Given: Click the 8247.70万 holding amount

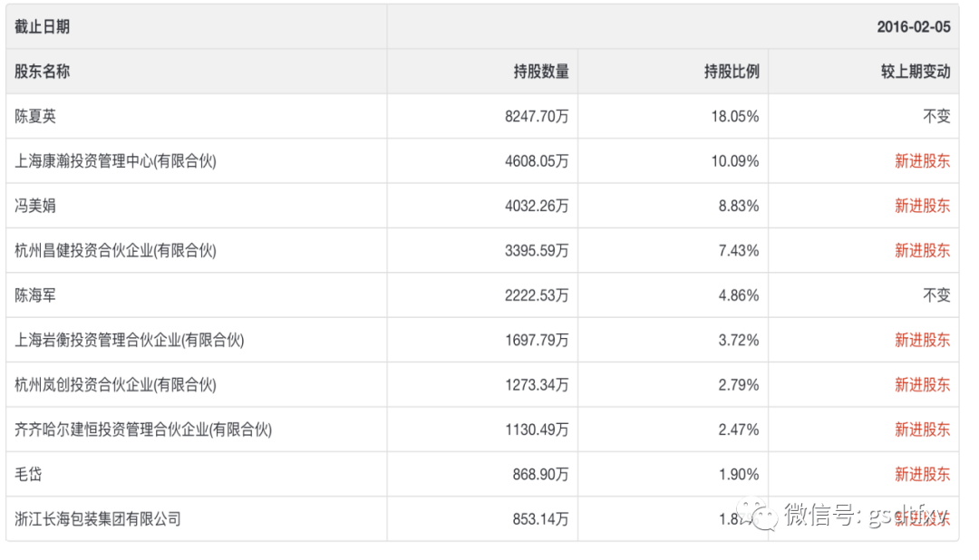Looking at the screenshot, I should click(537, 116).
